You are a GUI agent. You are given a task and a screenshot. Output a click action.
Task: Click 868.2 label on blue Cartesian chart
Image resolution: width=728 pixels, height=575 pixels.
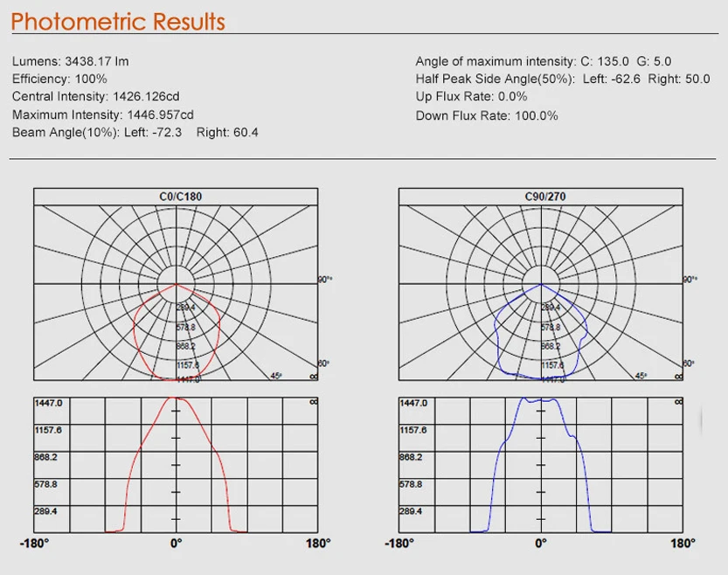(411, 457)
